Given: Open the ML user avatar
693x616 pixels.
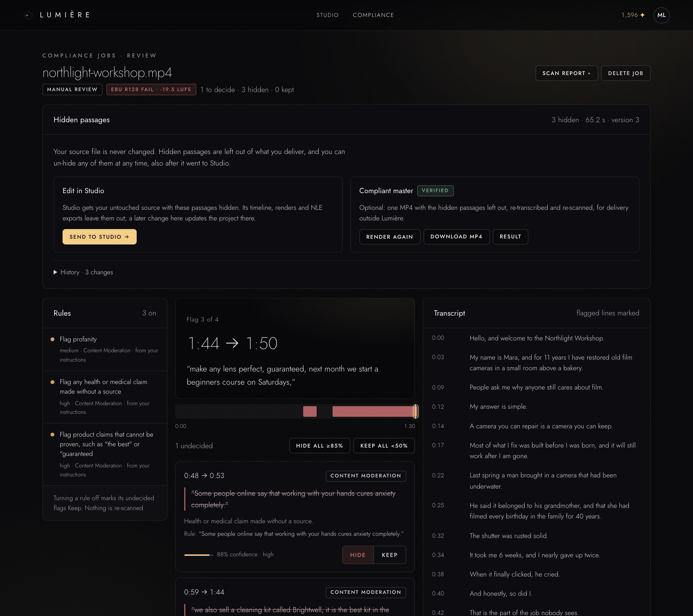Looking at the screenshot, I should click(x=661, y=15).
